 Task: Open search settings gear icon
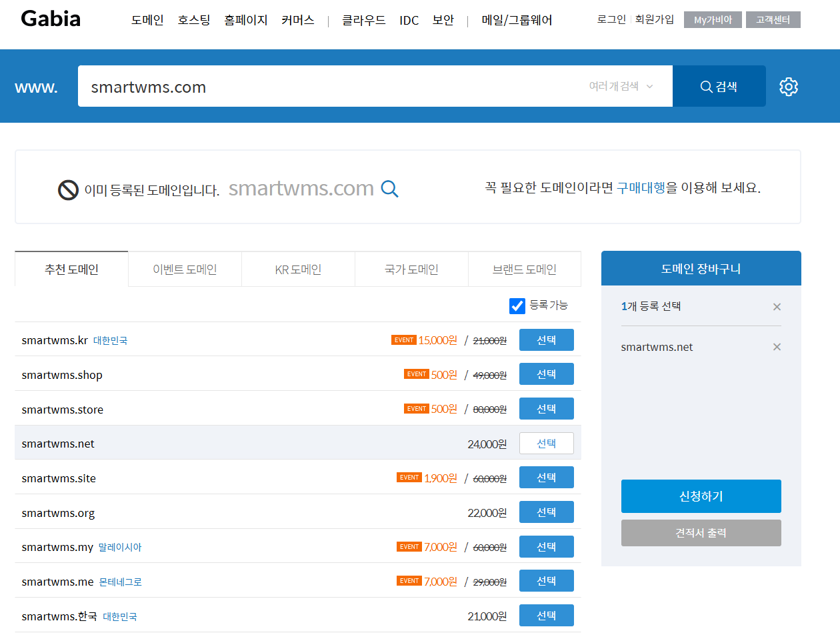(789, 87)
